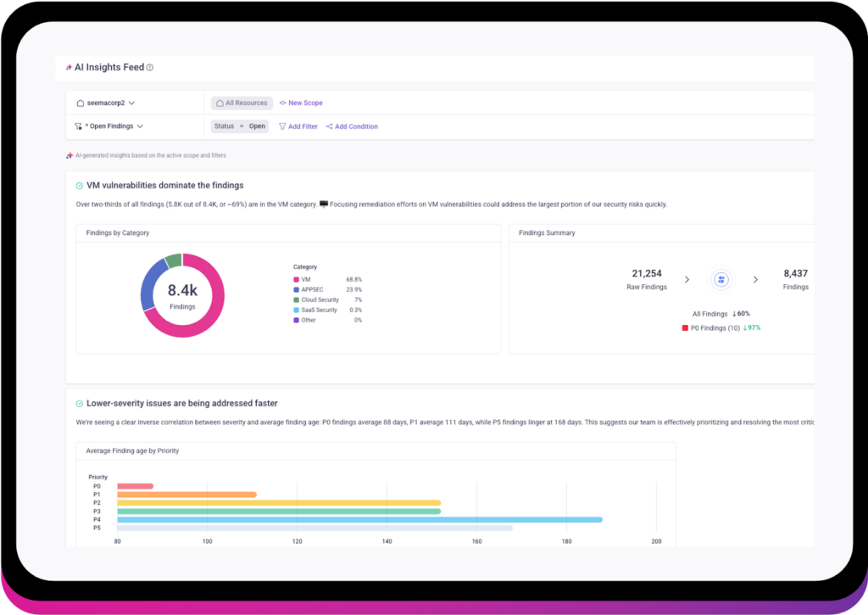Image resolution: width=868 pixels, height=615 pixels.
Task: Click the Add Filter button
Action: click(298, 126)
